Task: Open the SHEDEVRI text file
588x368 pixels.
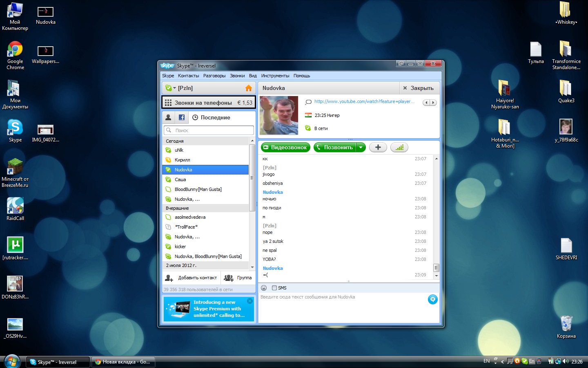Action: tap(566, 249)
